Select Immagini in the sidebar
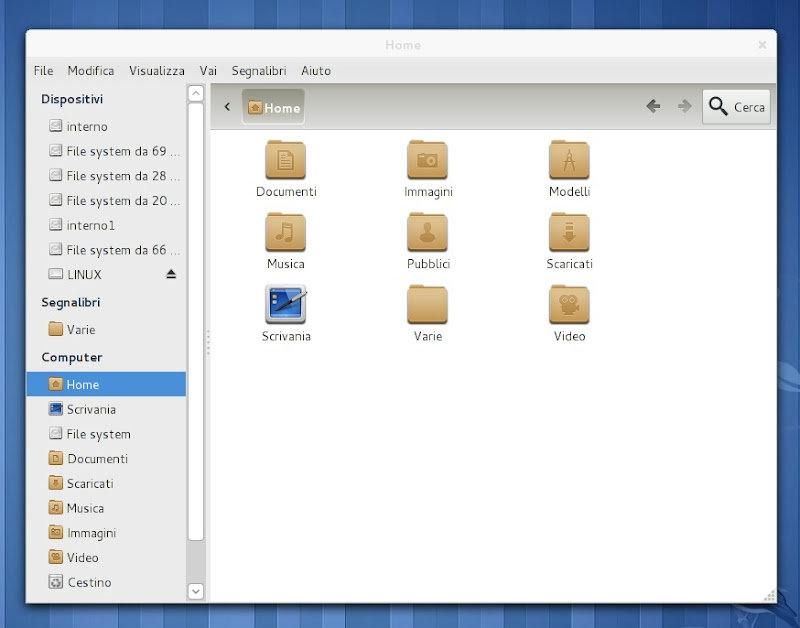Viewport: 800px width, 628px height. click(106, 533)
